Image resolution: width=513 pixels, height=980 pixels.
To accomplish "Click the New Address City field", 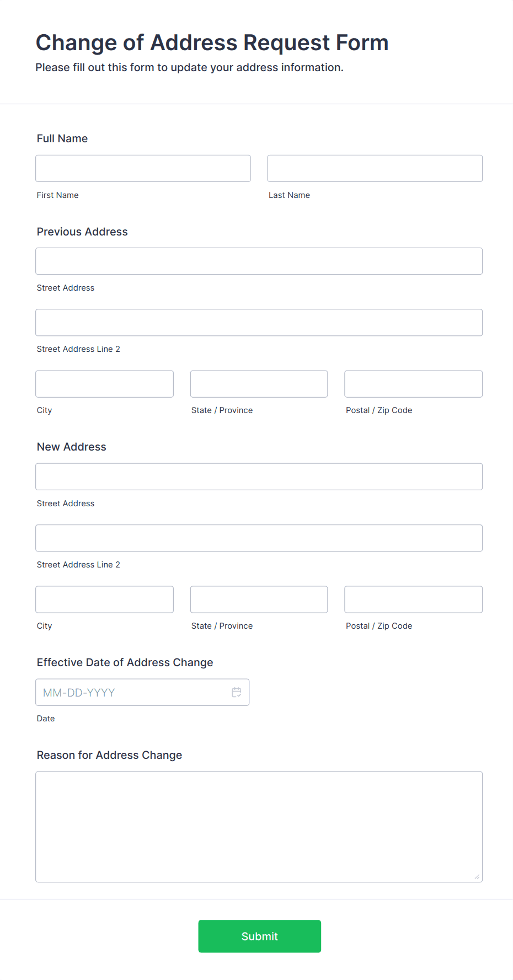I will 104,599.
